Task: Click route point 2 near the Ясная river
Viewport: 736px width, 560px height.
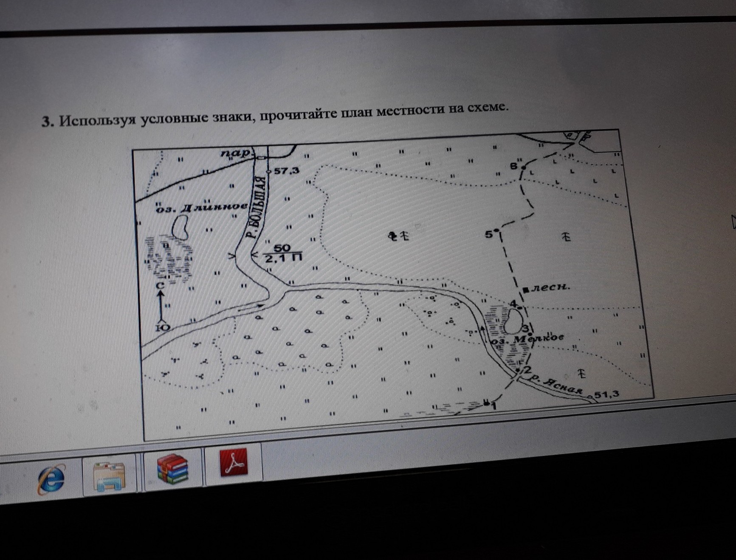Action: tap(518, 371)
